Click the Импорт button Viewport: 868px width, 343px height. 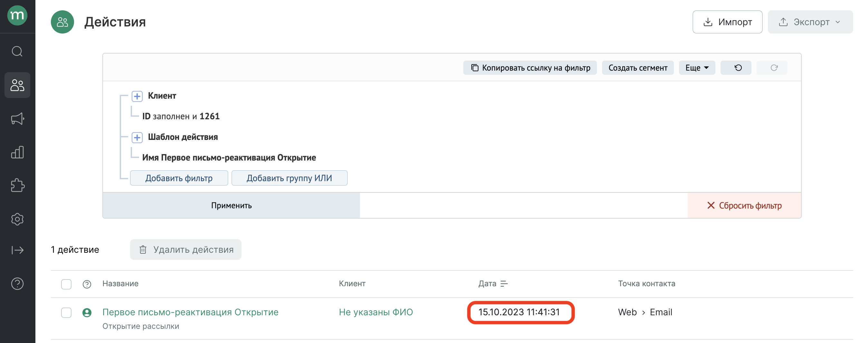[x=727, y=22]
